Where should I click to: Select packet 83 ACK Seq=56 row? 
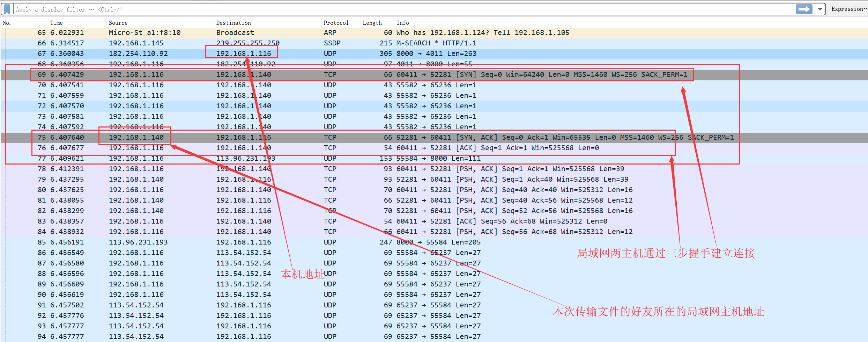pyautogui.click(x=434, y=221)
